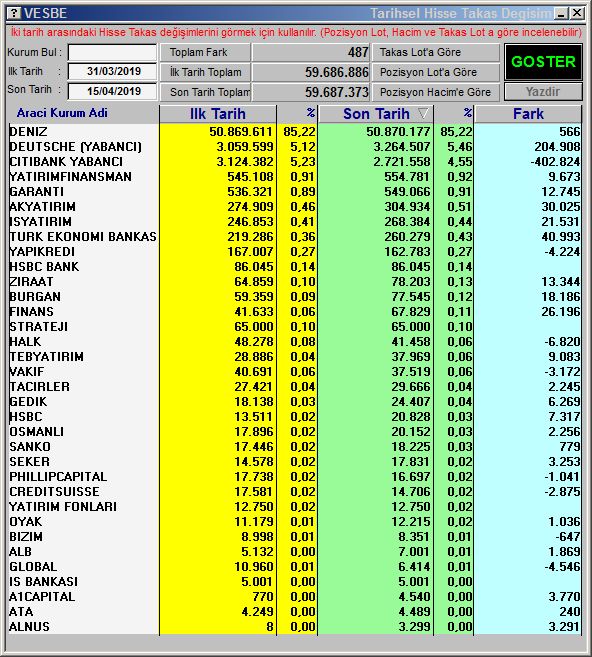Select the TURK EKONOMI BANKAS row
The width and height of the screenshot is (592, 657).
[x=295, y=237]
